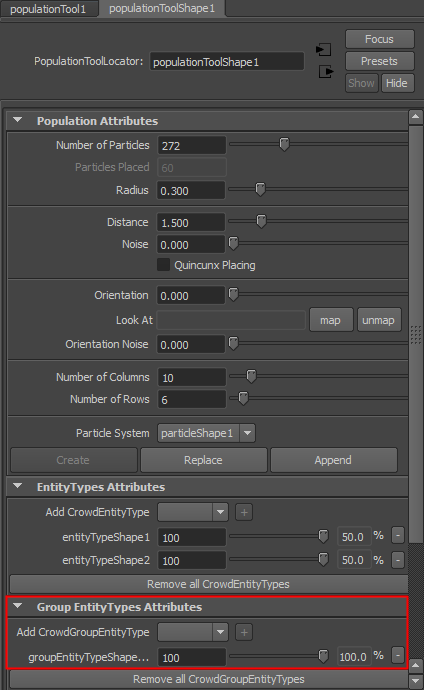This screenshot has width=424, height=690.
Task: Switch to the populationToolShape1 tab
Action: (x=162, y=8)
